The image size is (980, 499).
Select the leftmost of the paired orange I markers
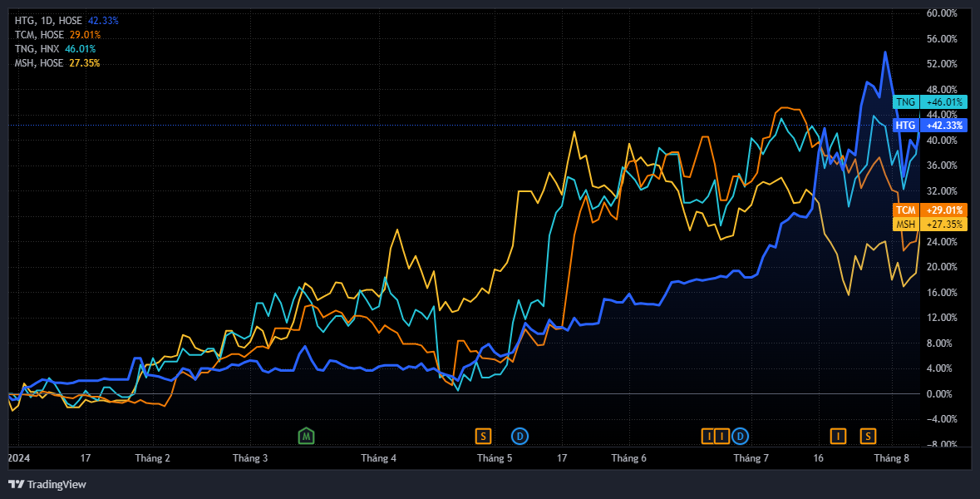(x=708, y=435)
